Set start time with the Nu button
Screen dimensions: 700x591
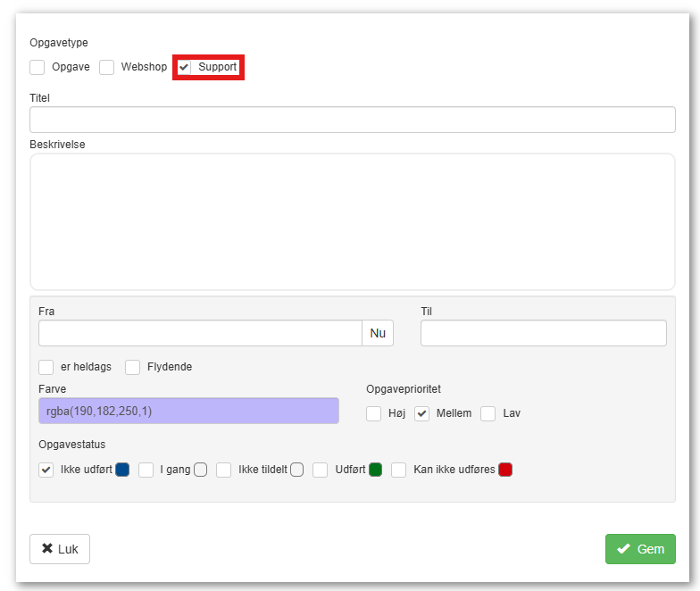[x=378, y=333]
